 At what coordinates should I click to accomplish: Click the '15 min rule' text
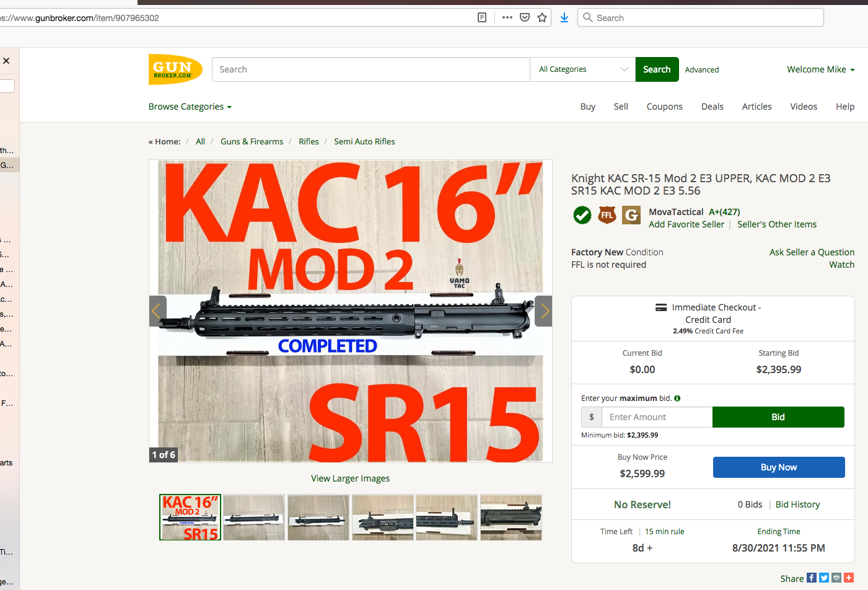(x=665, y=532)
